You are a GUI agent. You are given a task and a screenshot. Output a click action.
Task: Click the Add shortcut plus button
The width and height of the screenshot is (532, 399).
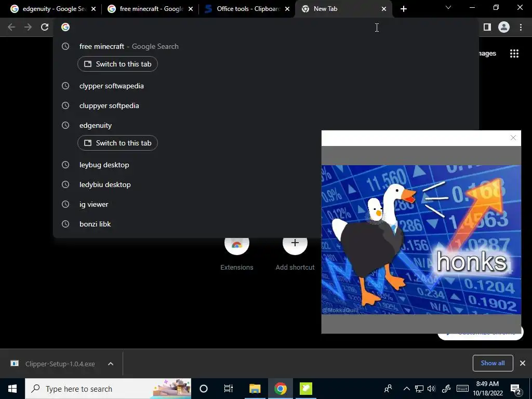[x=295, y=243]
